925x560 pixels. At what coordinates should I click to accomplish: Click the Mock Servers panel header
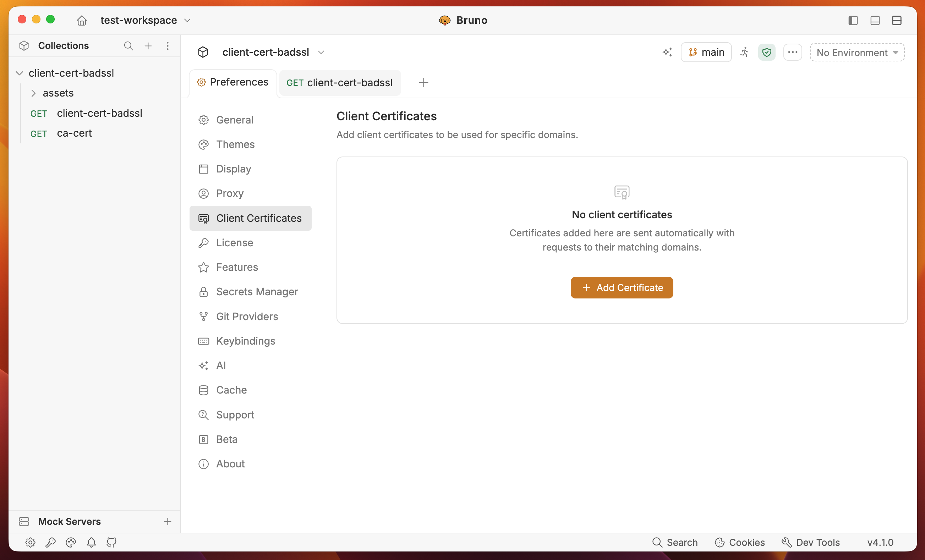(94, 521)
